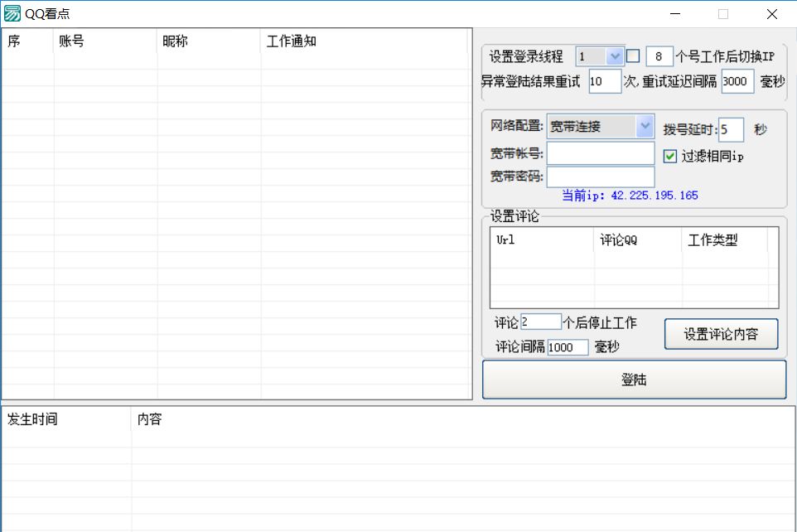This screenshot has width=797, height=532.
Task: Click the 评论间隔 milliseconds field
Action: pos(568,347)
